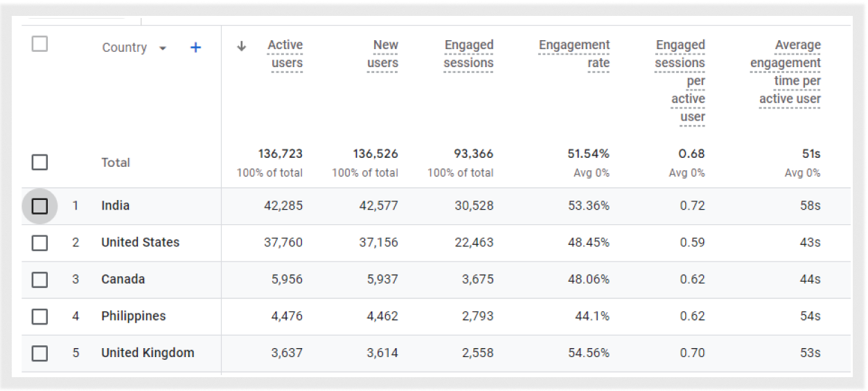
Task: Check the Total row checkbox
Action: tap(40, 162)
